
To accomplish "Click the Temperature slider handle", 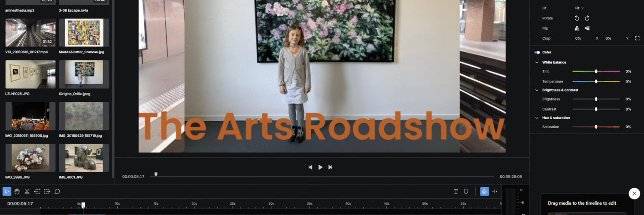I will [x=596, y=81].
